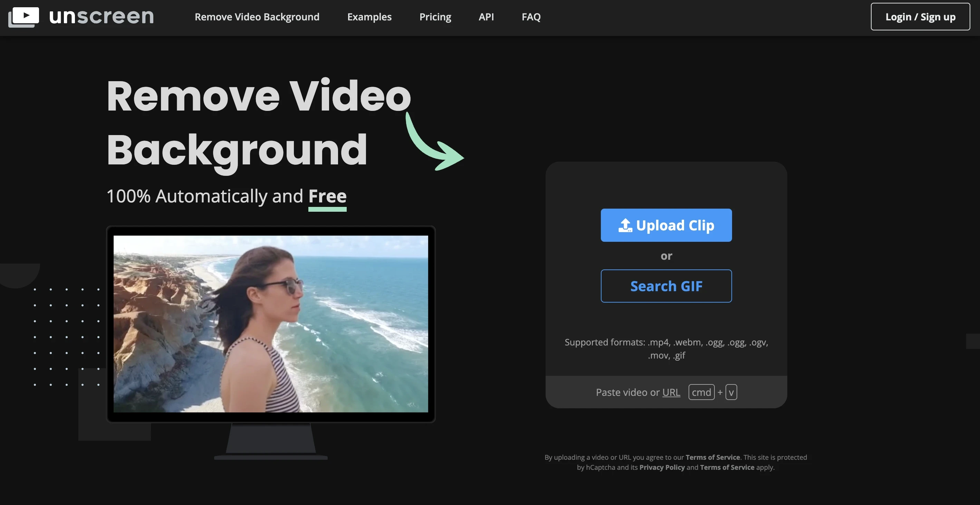The width and height of the screenshot is (980, 505).
Task: Open the FAQ nav link
Action: [531, 17]
